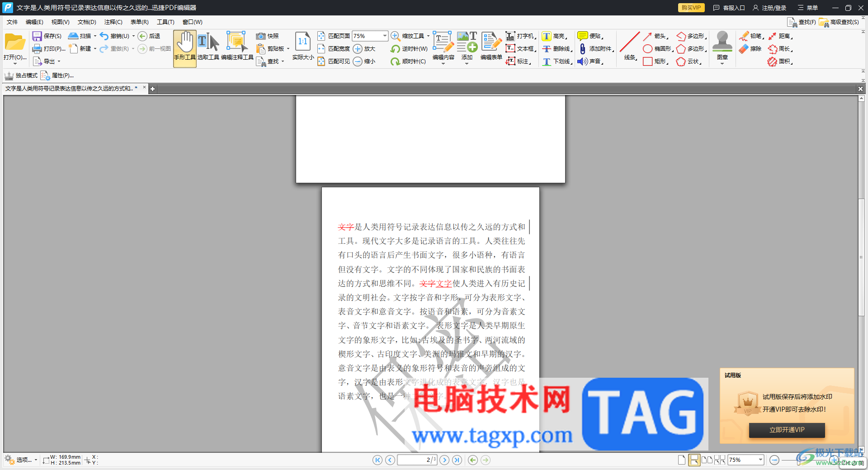Viewport: 868px width, 470px height.
Task: Open the Stamp tool 图章
Action: [722, 48]
